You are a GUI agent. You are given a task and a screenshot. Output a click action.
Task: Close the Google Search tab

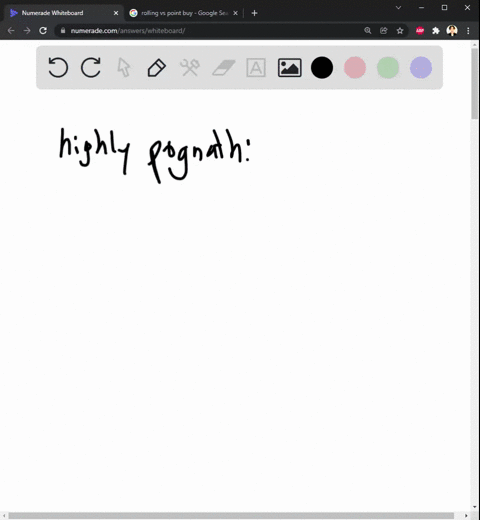pyautogui.click(x=235, y=13)
